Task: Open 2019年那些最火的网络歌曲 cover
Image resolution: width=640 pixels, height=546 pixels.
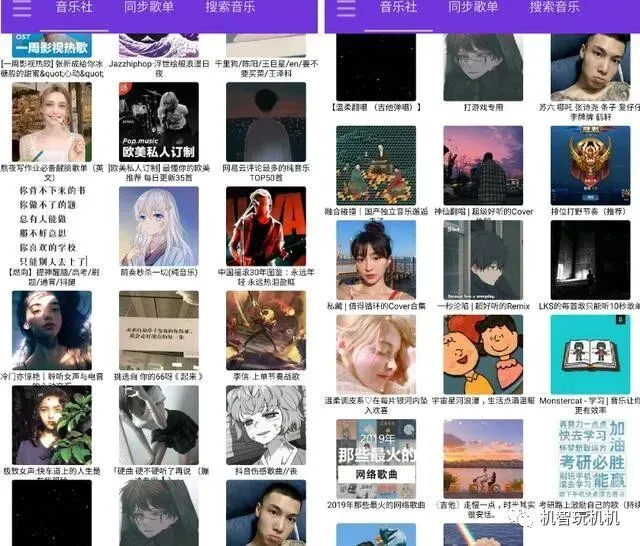Action: click(x=376, y=459)
